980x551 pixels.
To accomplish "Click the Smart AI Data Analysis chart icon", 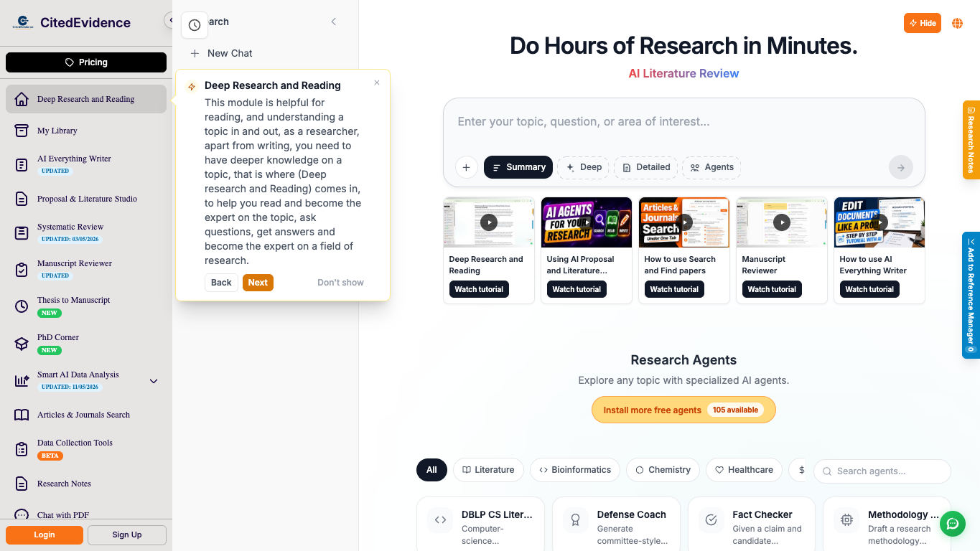I will pos(22,381).
